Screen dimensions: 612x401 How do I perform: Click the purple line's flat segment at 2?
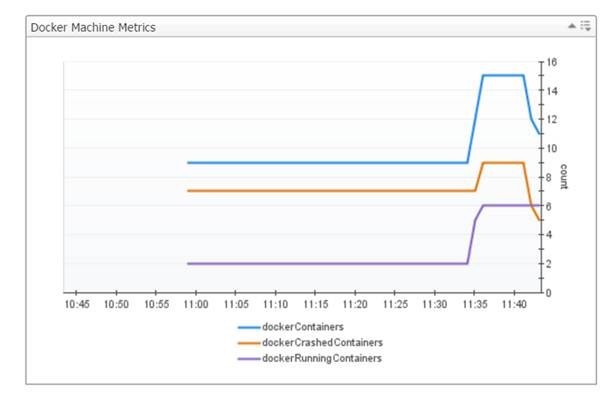(x=327, y=264)
